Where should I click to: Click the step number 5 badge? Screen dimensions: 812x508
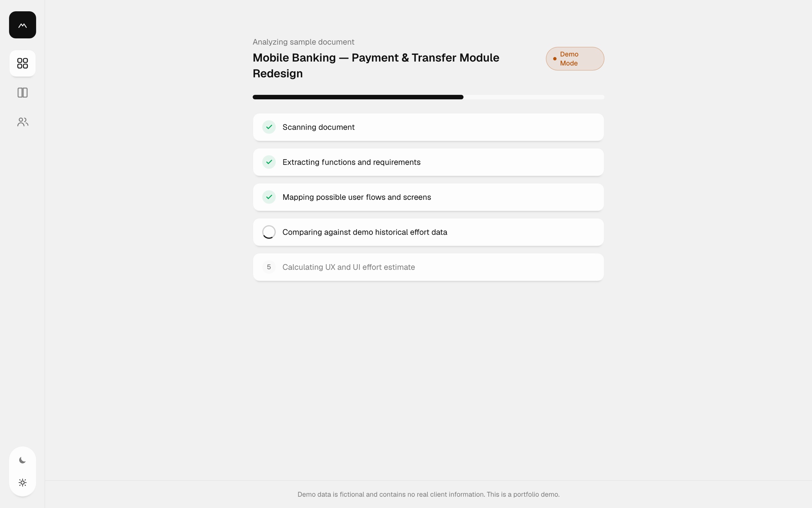[269, 267]
